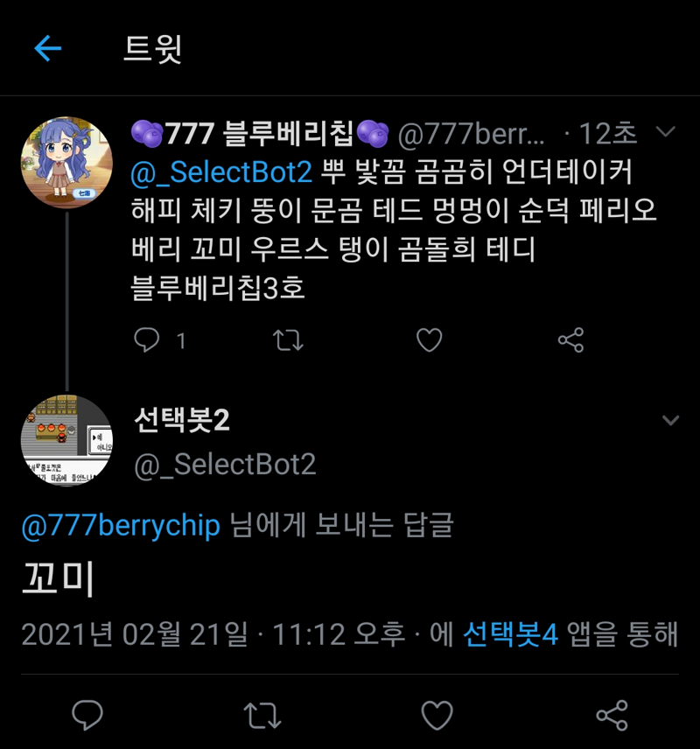Tap the @_SelectBot2 handle under 선택봇2
Screen dimensions: 700x749
[225, 465]
